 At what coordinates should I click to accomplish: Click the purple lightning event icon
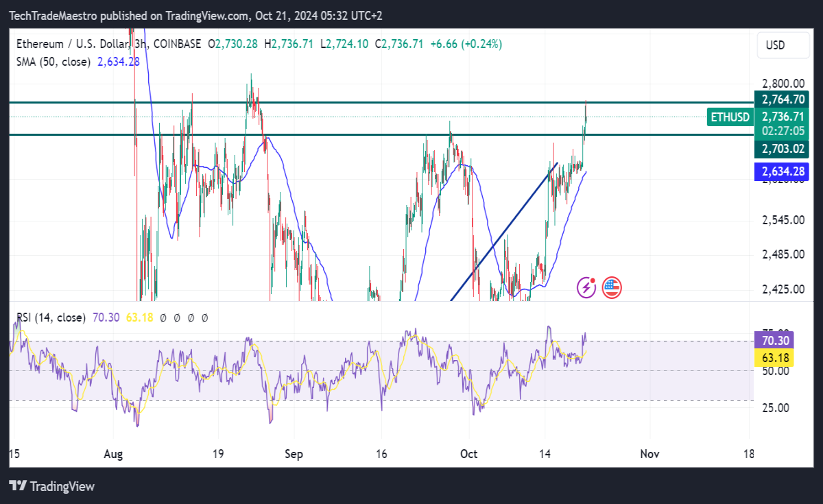click(586, 287)
